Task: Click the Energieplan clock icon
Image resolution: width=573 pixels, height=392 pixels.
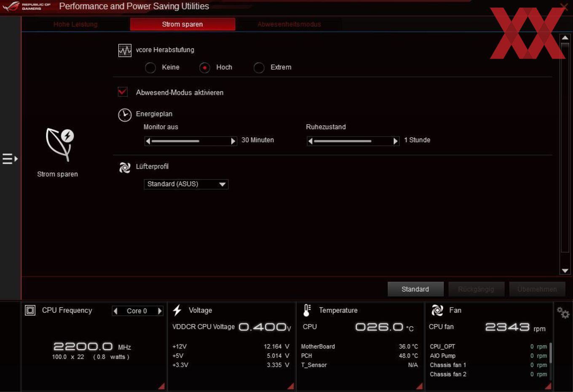Action: coord(125,115)
